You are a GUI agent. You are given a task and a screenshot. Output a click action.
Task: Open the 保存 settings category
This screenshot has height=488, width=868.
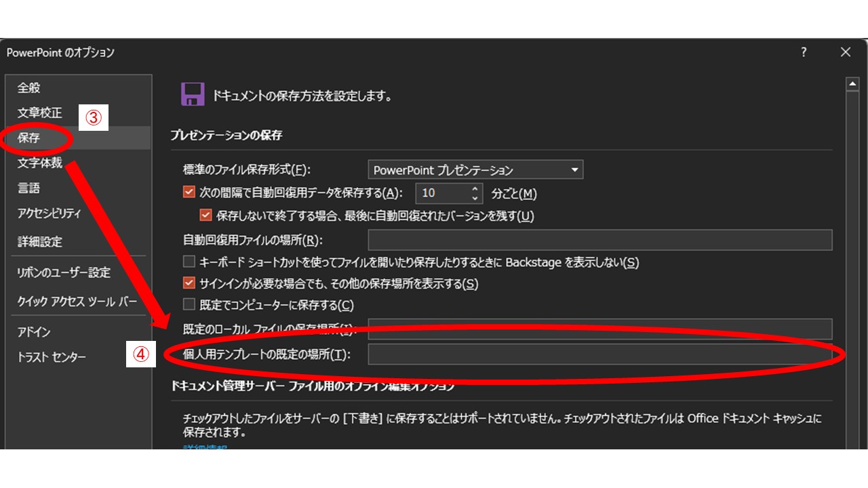coord(29,138)
